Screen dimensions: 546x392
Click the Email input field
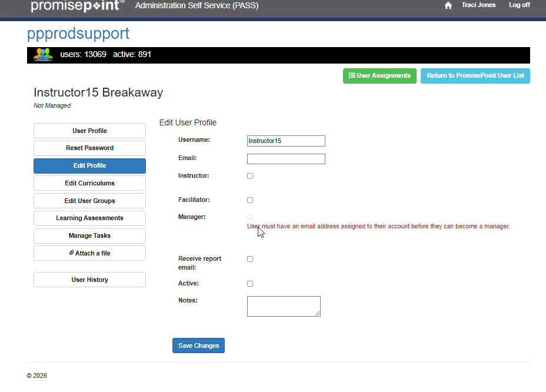coord(286,159)
